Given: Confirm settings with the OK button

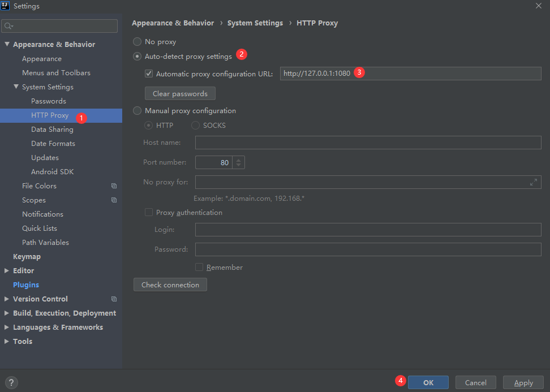Looking at the screenshot, I should click(x=428, y=382).
